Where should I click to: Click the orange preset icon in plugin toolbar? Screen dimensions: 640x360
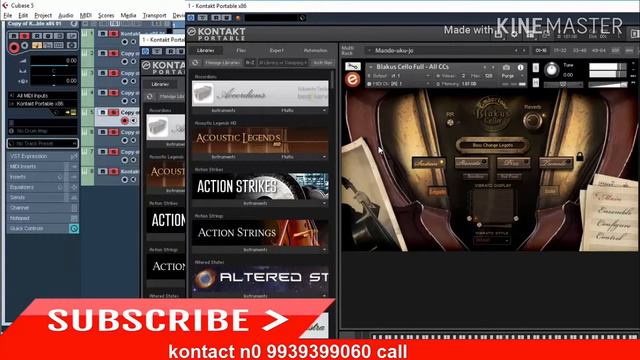click(x=238, y=18)
